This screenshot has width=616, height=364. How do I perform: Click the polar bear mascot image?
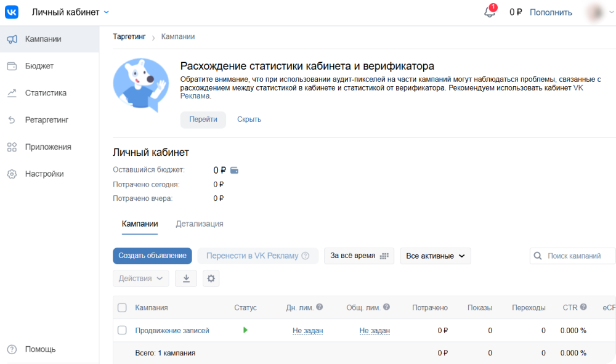[141, 84]
